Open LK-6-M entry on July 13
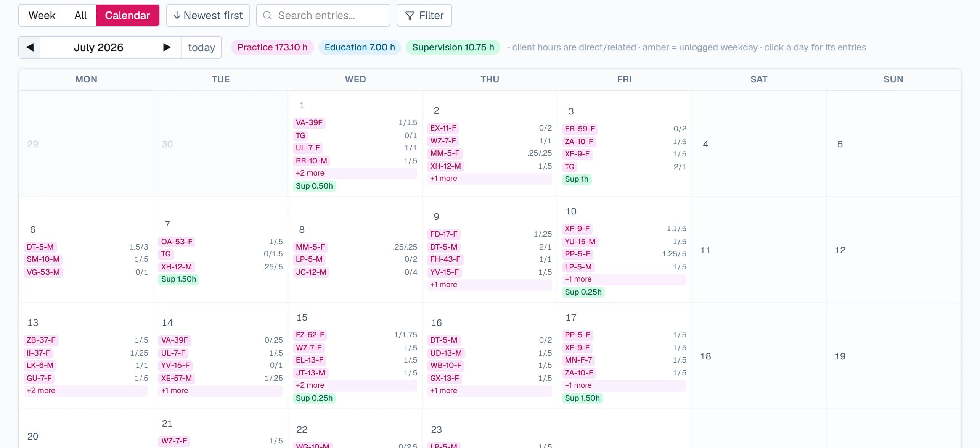980x448 pixels. (x=40, y=366)
